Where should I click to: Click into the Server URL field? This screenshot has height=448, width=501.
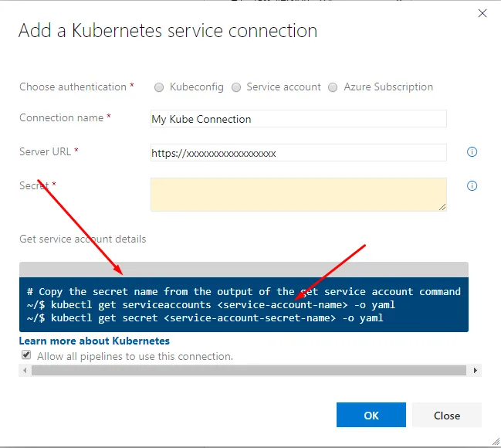(x=298, y=153)
